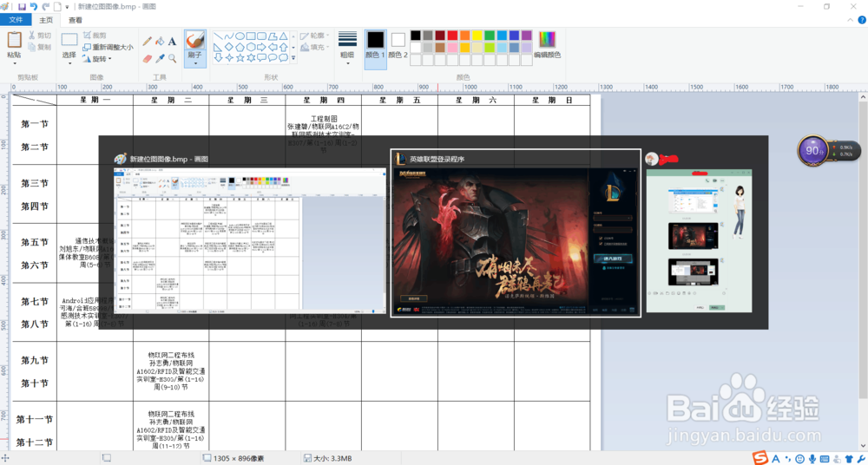Click Resize (重新调整大小) button
868x465 pixels.
pos(108,47)
